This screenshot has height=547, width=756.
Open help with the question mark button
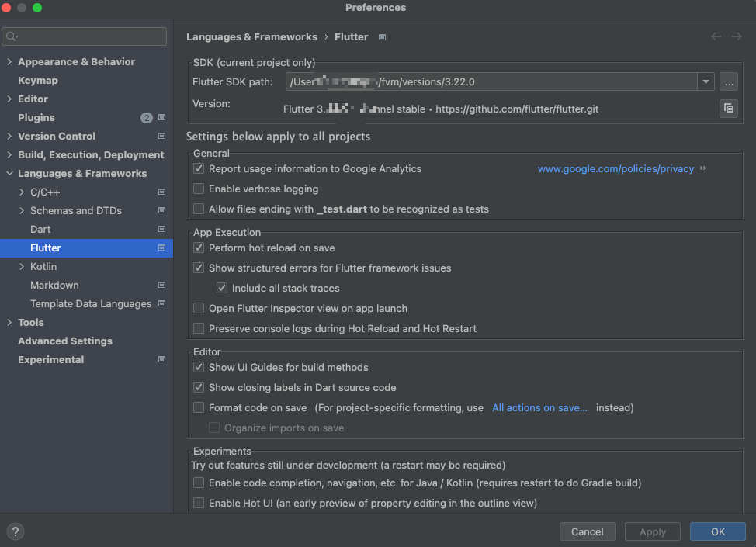[x=16, y=531]
